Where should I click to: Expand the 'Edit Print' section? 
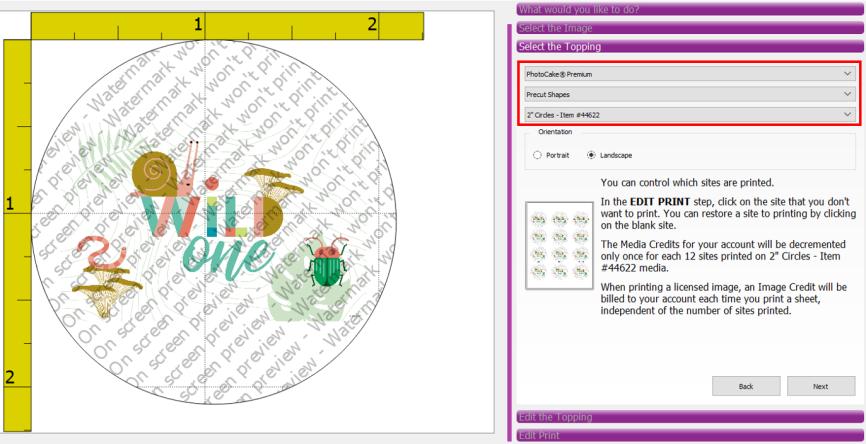point(690,435)
